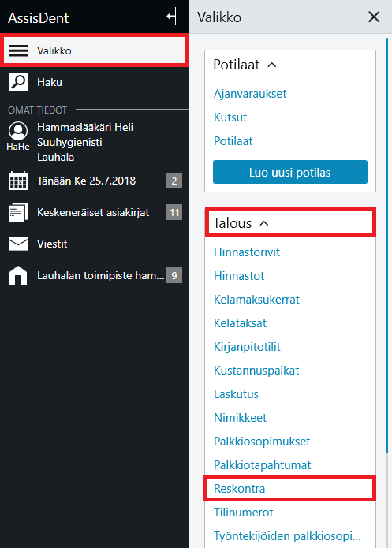This screenshot has height=548, width=392.
Task: Click the blue vertical scrollbar in menu
Action: 386,244
